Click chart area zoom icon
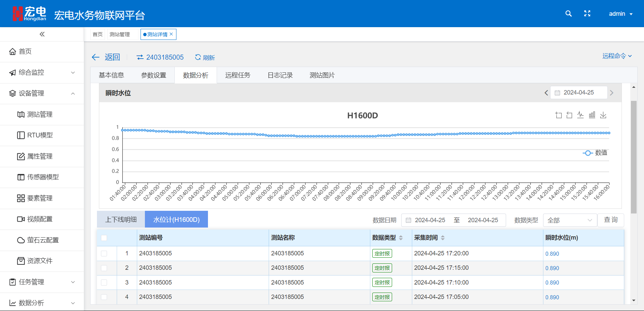This screenshot has width=644, height=311. (558, 115)
